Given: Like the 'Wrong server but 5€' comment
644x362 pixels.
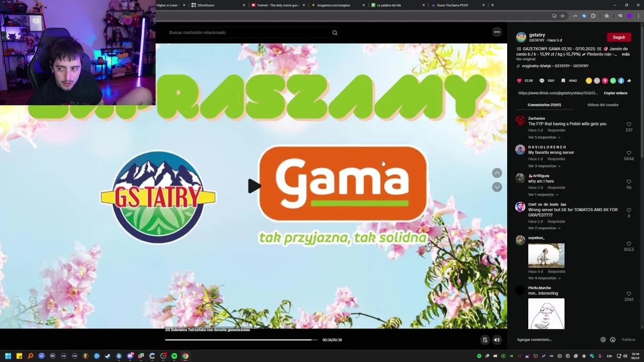Looking at the screenshot, I should (628, 210).
